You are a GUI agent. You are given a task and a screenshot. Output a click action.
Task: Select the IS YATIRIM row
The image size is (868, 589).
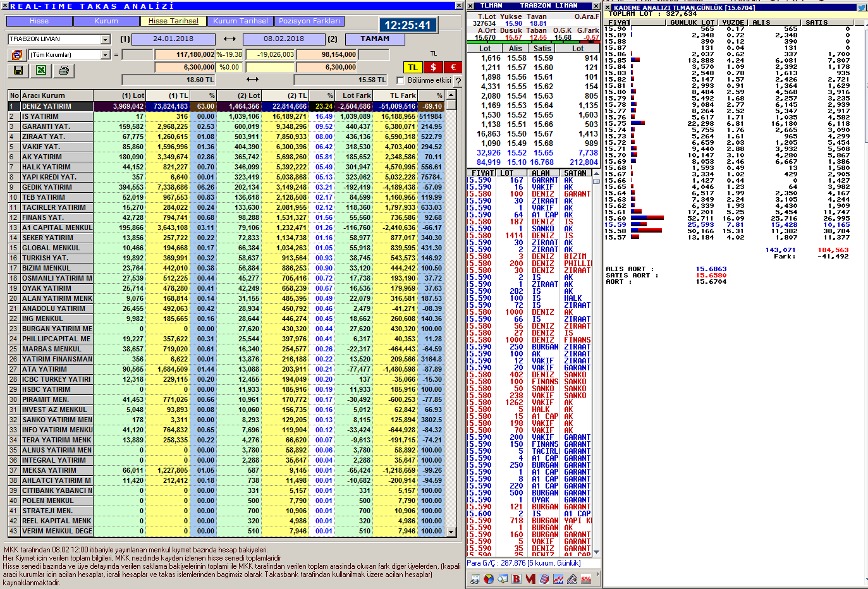[227, 116]
